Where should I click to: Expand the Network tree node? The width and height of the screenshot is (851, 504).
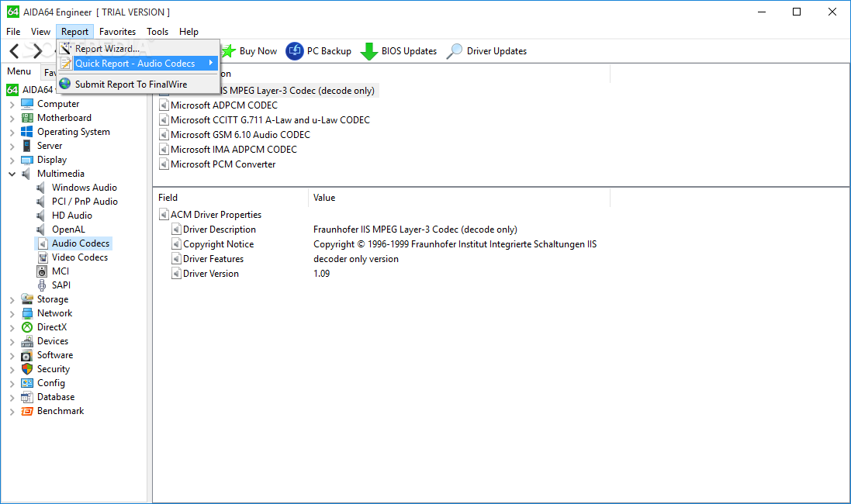(12, 313)
